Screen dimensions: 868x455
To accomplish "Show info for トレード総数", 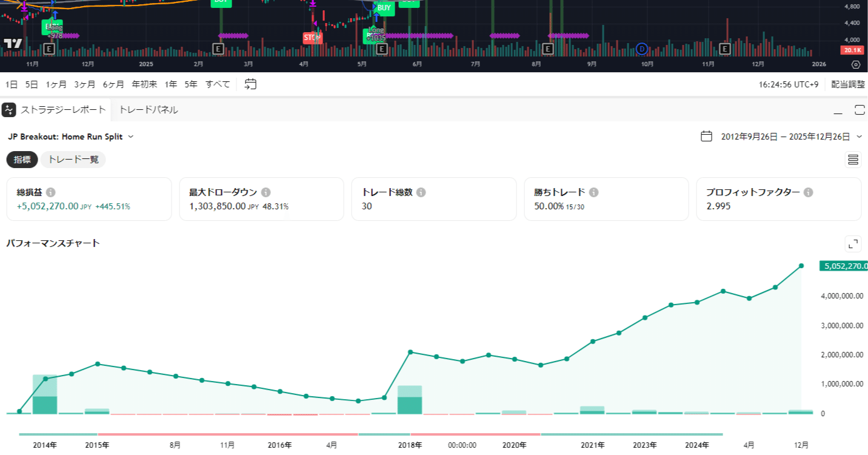I will pos(421,192).
